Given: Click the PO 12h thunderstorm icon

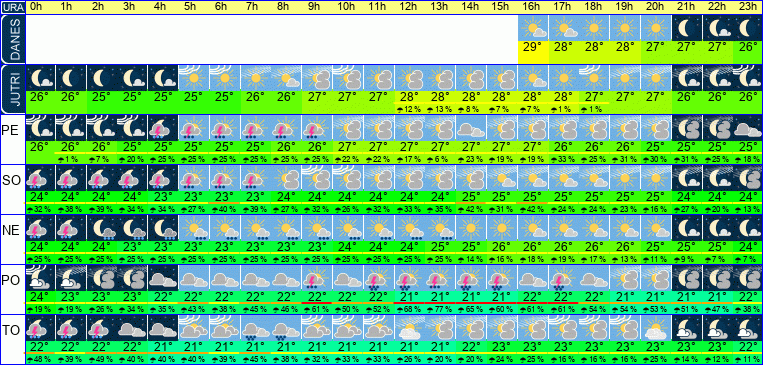Looking at the screenshot, I should (409, 278).
